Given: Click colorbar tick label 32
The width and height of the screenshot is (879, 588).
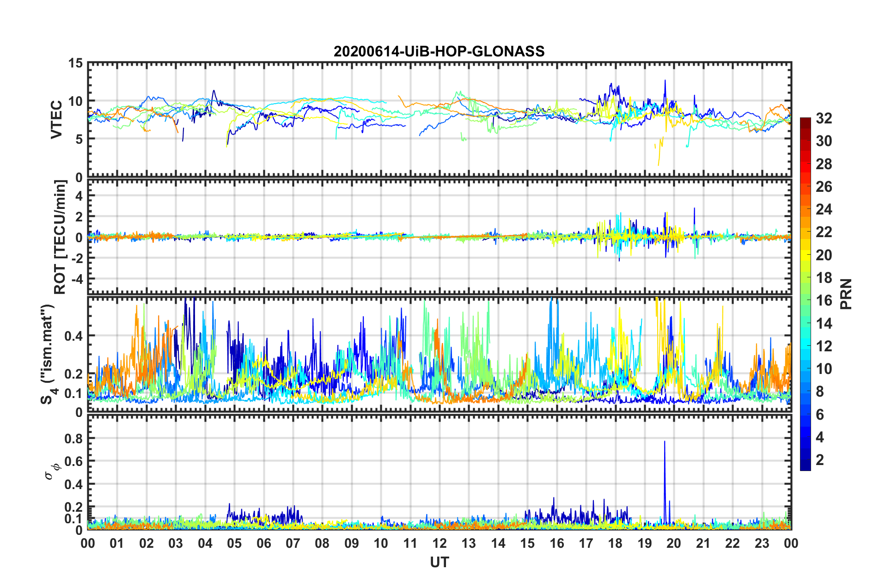Looking at the screenshot, I should [824, 118].
